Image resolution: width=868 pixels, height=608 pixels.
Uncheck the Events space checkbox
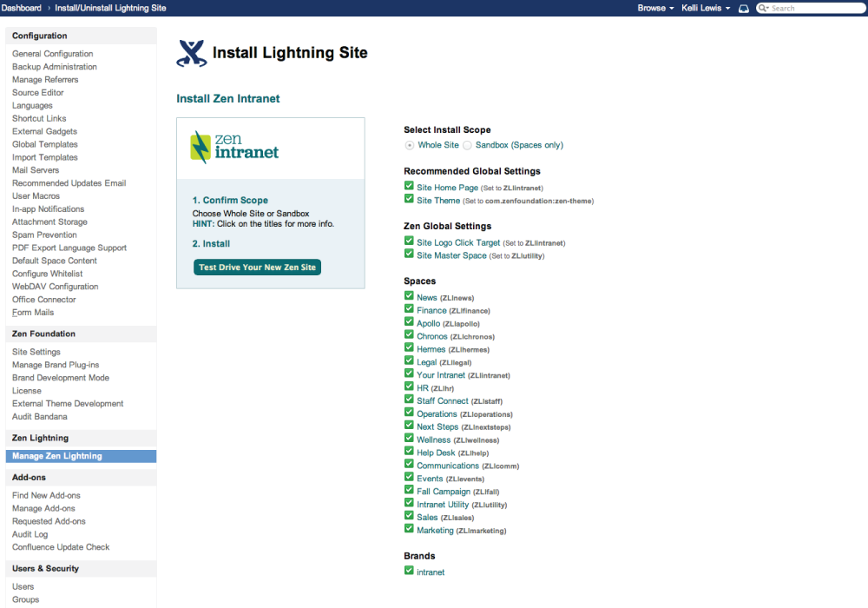point(409,477)
